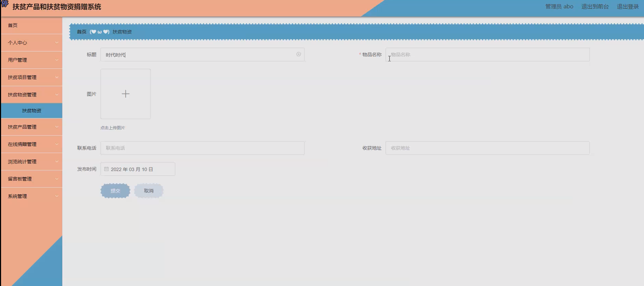644x286 pixels.
Task: Log out via 退出登录
Action: (x=627, y=7)
